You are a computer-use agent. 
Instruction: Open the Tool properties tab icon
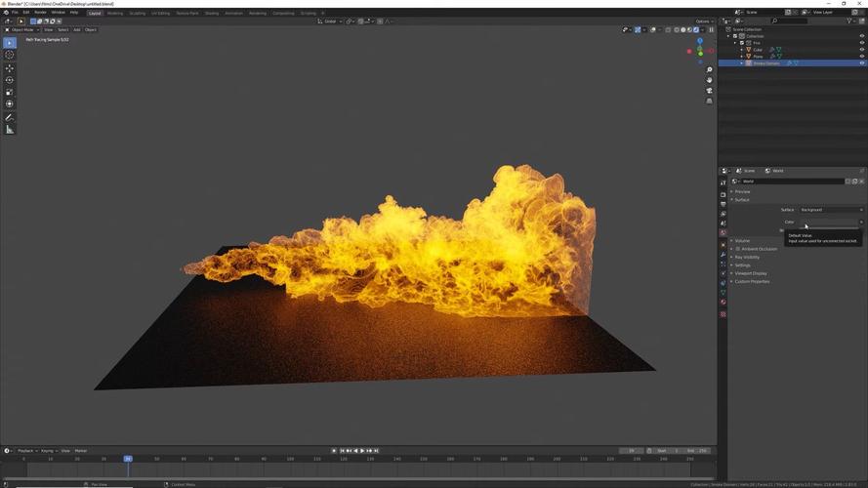723,183
